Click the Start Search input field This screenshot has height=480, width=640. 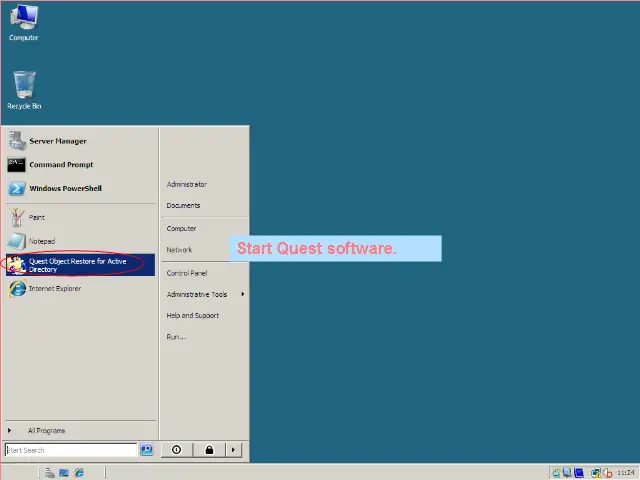70,450
